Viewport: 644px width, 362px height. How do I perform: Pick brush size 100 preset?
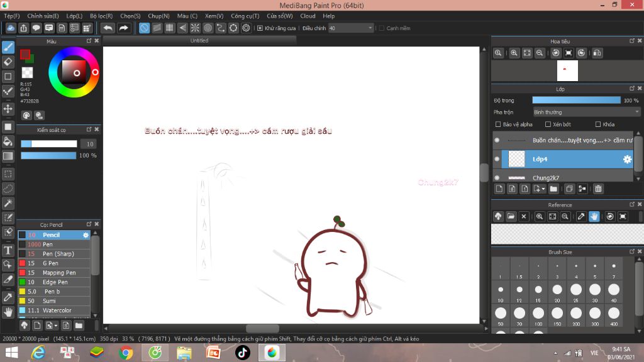(x=538, y=316)
